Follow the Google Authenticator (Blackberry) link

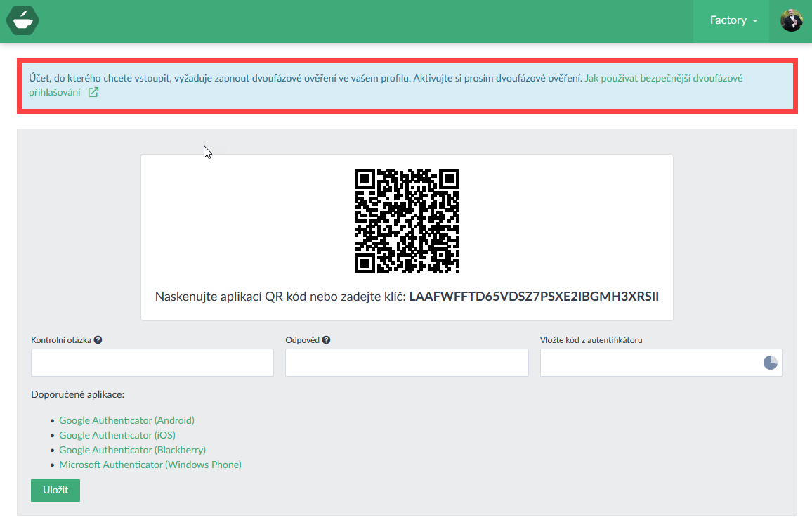132,450
